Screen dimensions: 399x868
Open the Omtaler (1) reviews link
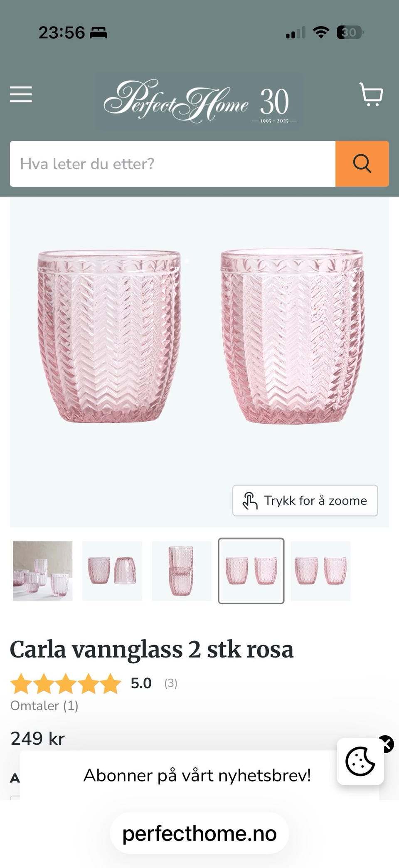tap(44, 705)
